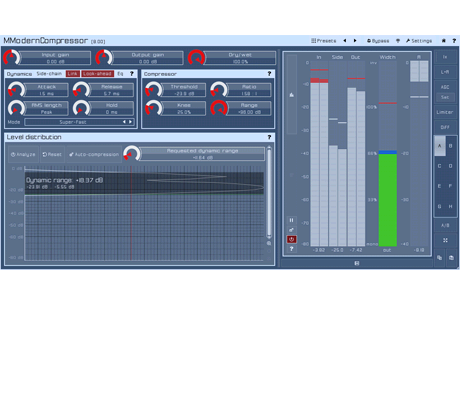
Task: Click the Auto-compression button
Action: click(x=94, y=154)
